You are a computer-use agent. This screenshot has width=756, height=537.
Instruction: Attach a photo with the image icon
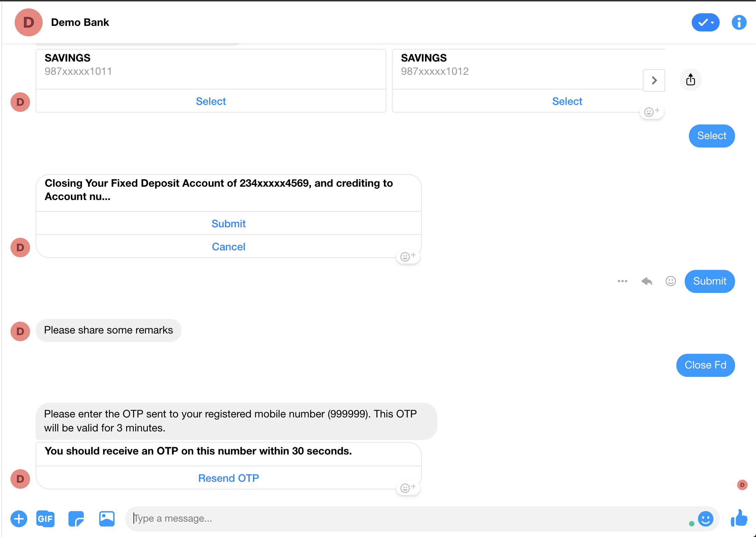(x=107, y=518)
